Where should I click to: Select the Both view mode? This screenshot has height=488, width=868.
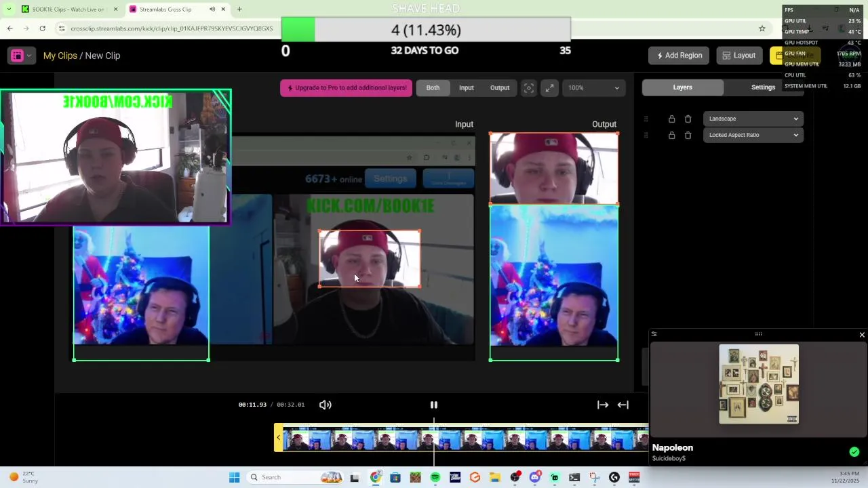pyautogui.click(x=433, y=87)
